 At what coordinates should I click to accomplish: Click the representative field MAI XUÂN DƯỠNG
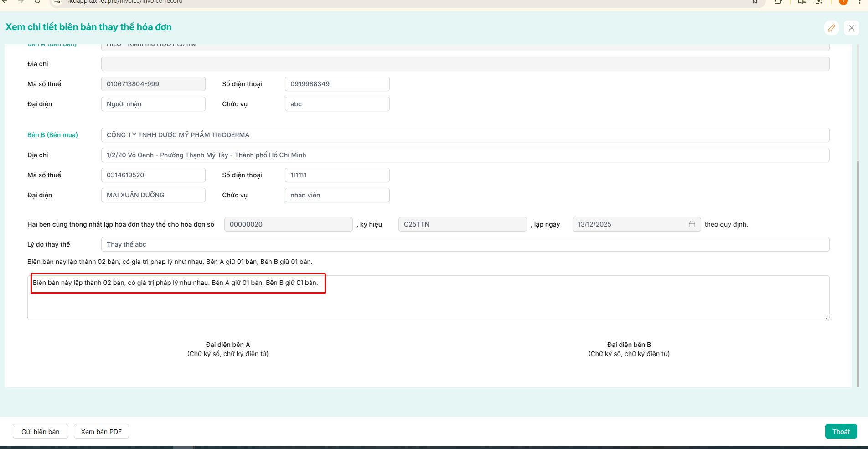coord(153,195)
